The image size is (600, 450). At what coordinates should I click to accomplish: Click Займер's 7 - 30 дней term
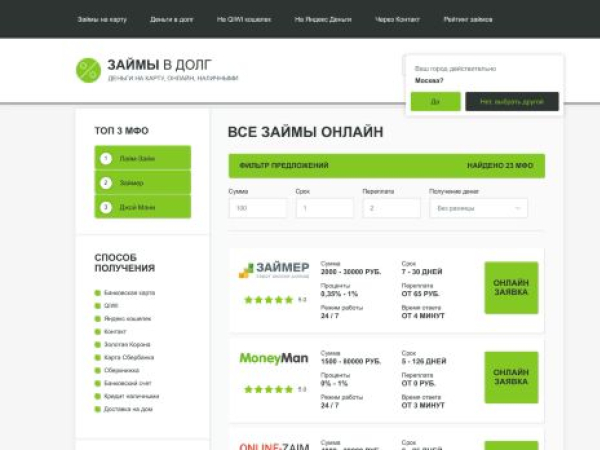click(x=422, y=272)
